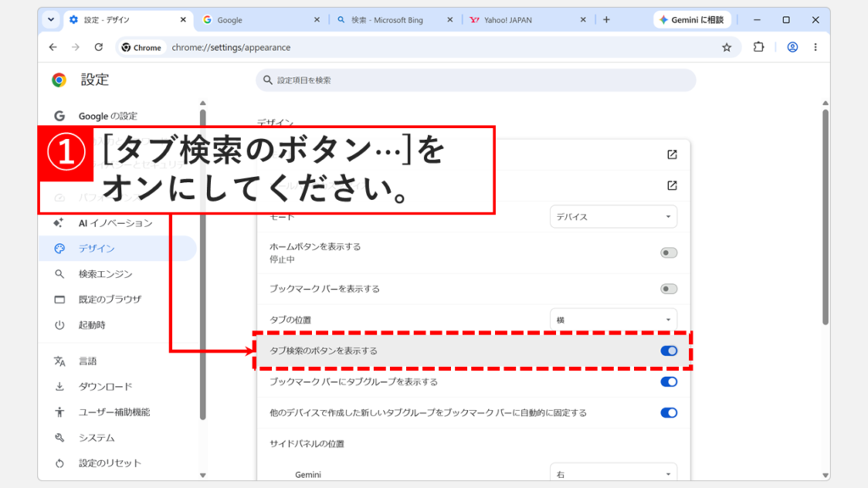Click the 設定のリセット restore icon
The width and height of the screenshot is (868, 488).
click(59, 463)
